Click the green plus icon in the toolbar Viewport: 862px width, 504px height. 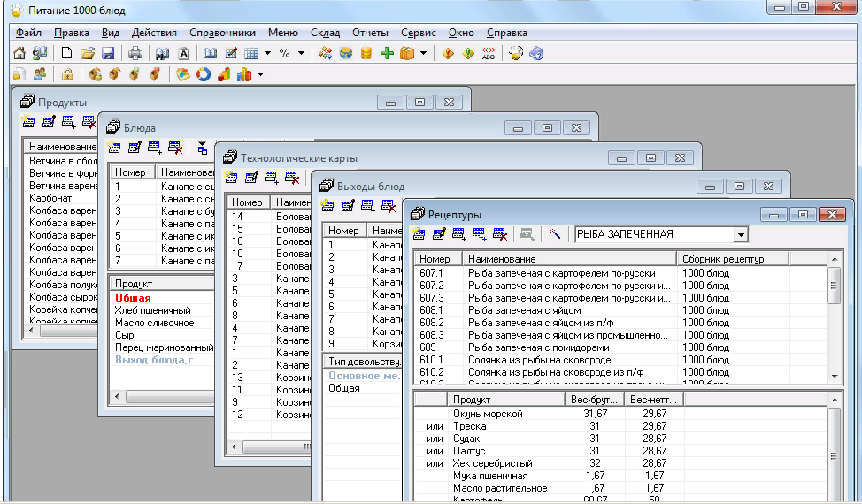(x=387, y=54)
